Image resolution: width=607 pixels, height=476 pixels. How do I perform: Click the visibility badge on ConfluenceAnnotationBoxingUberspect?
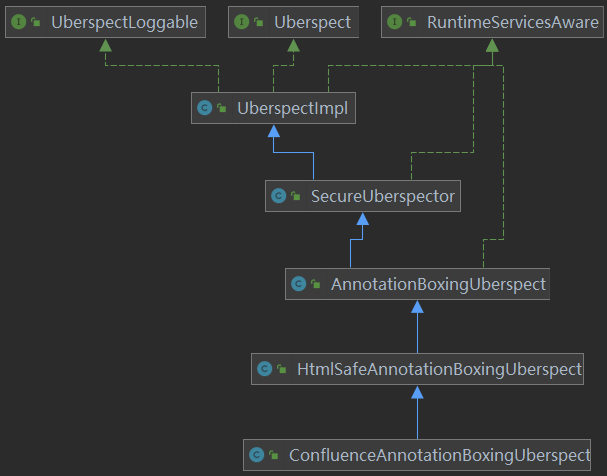tap(273, 455)
